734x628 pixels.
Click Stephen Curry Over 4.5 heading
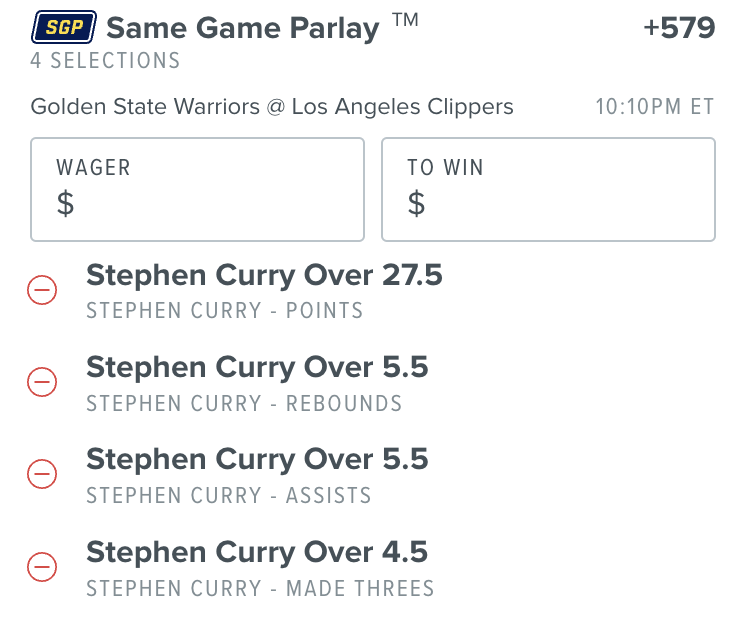tap(257, 553)
